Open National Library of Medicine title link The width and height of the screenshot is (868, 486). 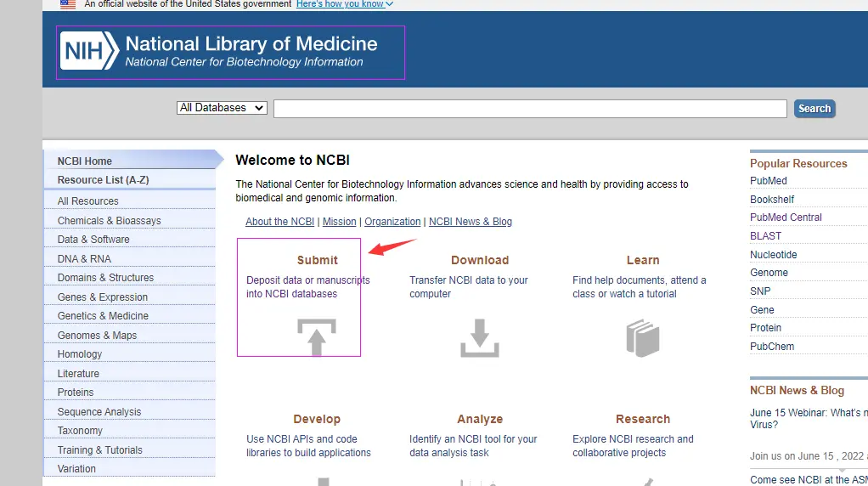pyautogui.click(x=251, y=43)
